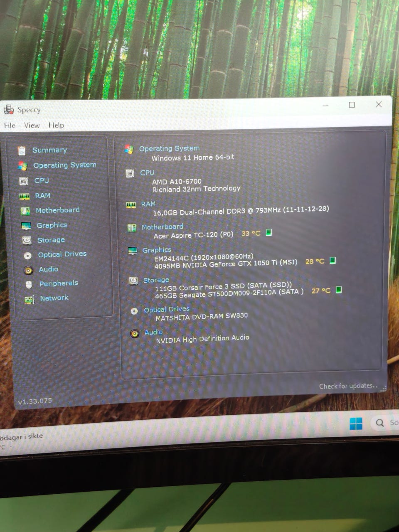Click AMD A10-6700 CPU text
This screenshot has height=532, width=399.
(x=177, y=182)
